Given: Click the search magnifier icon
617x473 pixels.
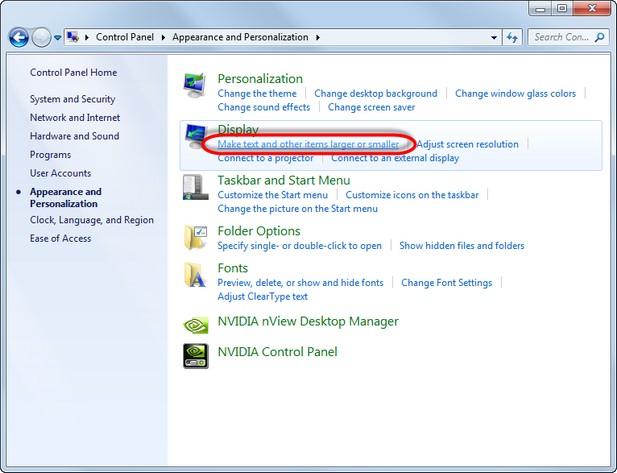Looking at the screenshot, I should 599,37.
